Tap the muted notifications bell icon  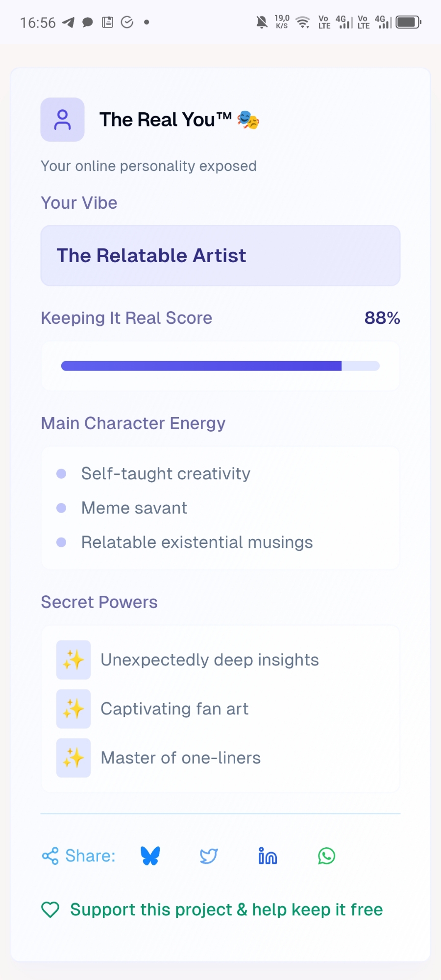click(262, 22)
